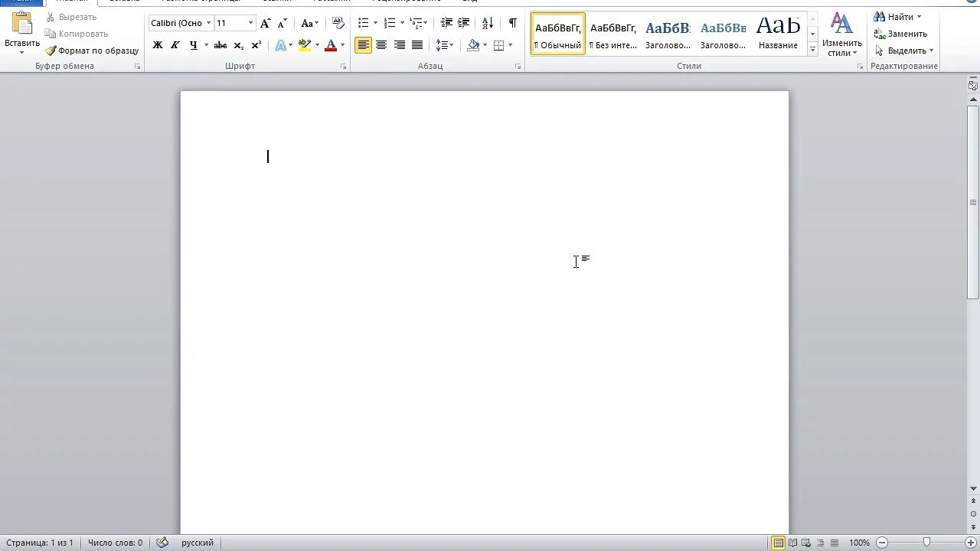Click the grow font size icon
Image resolution: width=980 pixels, height=551 pixels.
pyautogui.click(x=266, y=23)
